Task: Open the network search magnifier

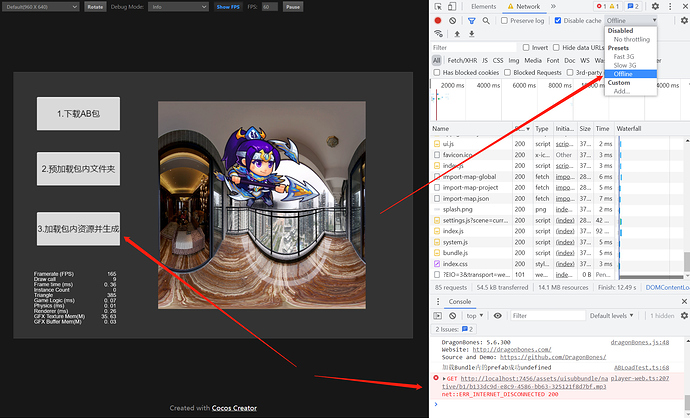Action: point(486,20)
